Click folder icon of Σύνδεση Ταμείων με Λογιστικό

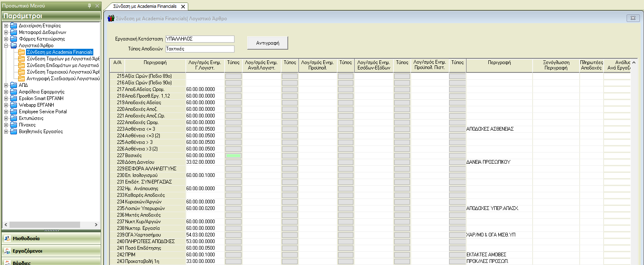point(21,59)
